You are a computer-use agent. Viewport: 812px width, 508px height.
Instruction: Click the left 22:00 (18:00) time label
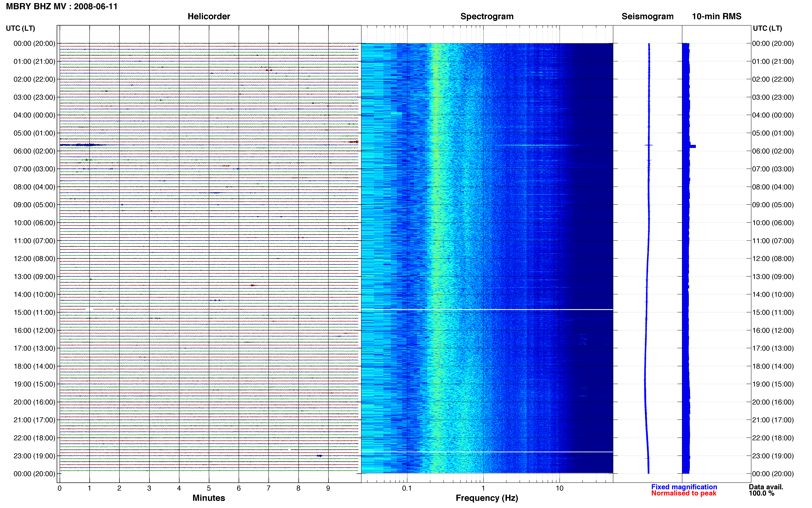click(34, 438)
